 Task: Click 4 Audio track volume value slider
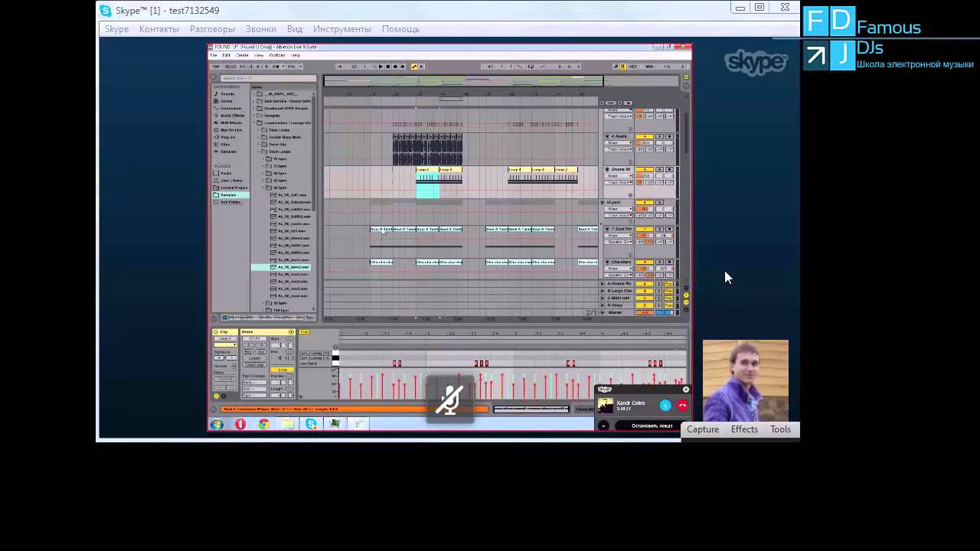tap(645, 142)
